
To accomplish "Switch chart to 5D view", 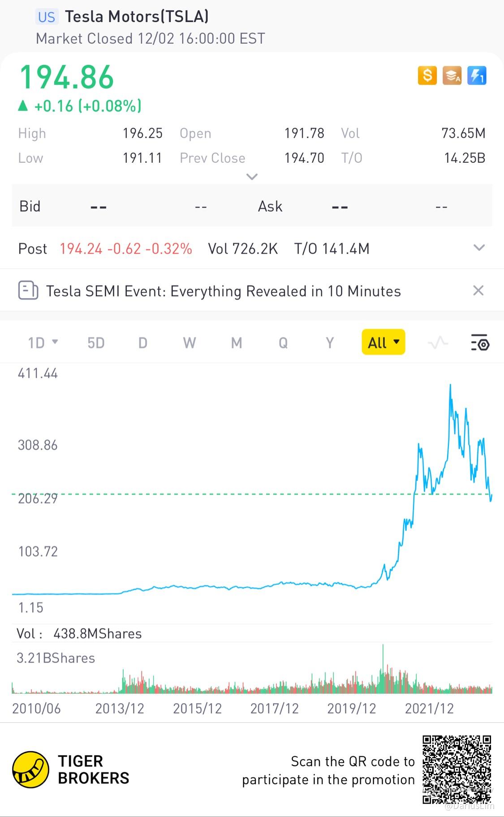I will coord(96,343).
